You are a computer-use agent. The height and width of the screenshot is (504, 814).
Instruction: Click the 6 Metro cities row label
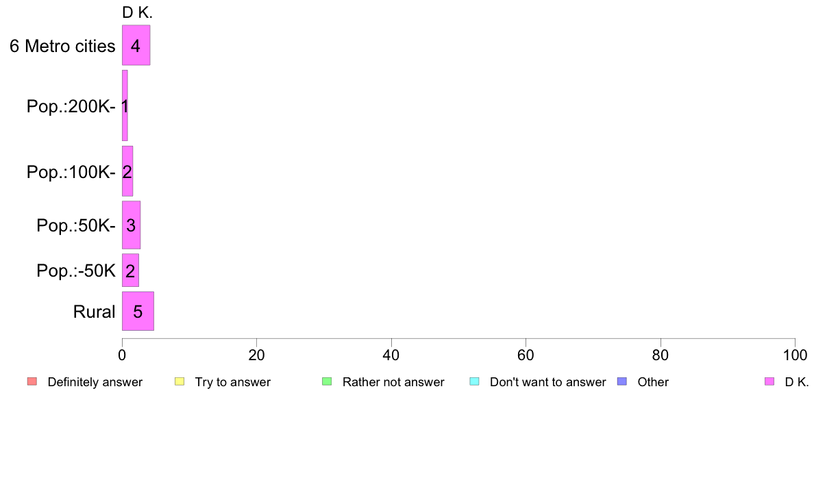pyautogui.click(x=62, y=46)
